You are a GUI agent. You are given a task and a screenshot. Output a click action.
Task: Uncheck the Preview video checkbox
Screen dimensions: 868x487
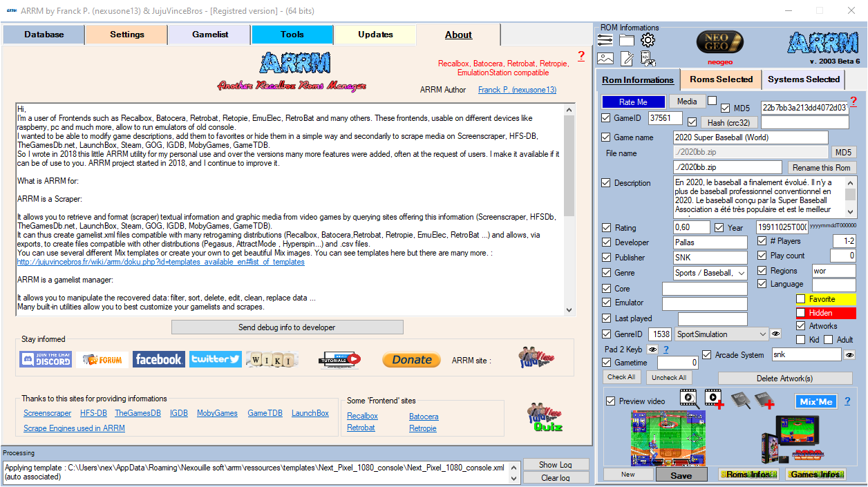point(610,401)
